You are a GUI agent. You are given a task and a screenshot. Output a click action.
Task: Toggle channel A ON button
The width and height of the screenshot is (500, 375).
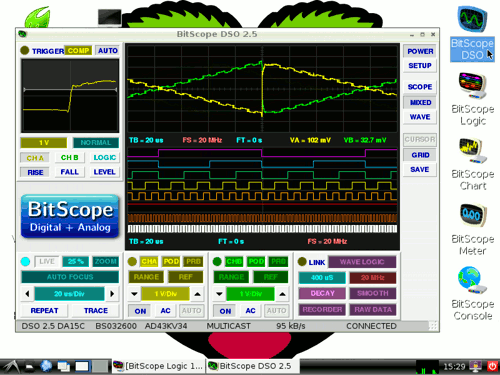(140, 311)
